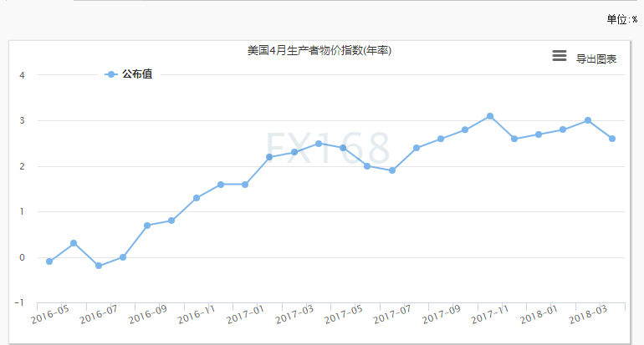Viewport: 644px width, 345px height.
Task: Select the last data point for 2018-04
Action: coord(612,139)
